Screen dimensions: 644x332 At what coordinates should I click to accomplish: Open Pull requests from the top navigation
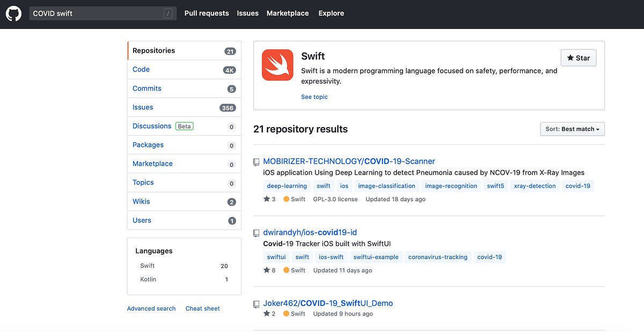(207, 13)
